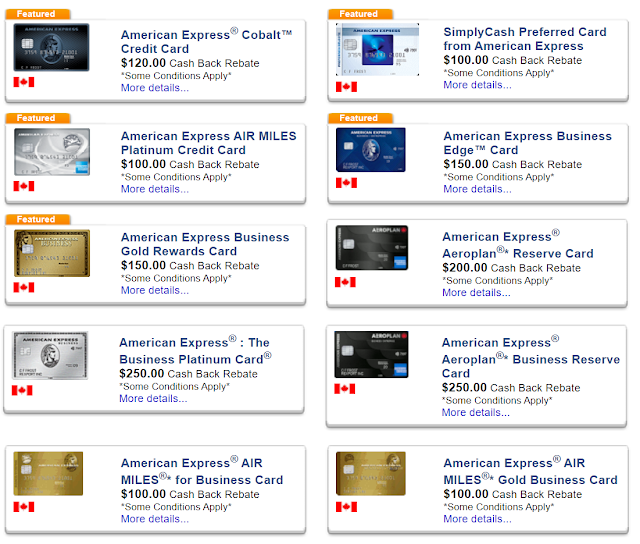Click the $100.00 rebate on AIR MILES Gold Business
The height and width of the screenshot is (544, 640).
click(x=513, y=494)
